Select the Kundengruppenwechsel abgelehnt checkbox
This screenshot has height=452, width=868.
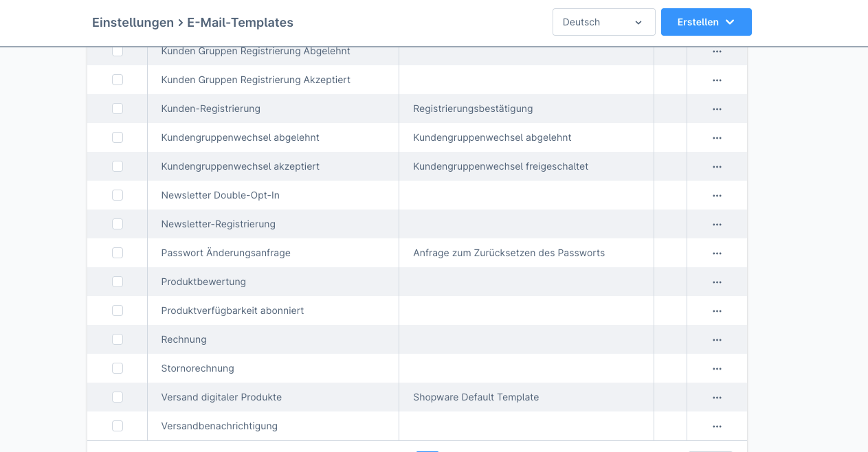[x=118, y=137]
